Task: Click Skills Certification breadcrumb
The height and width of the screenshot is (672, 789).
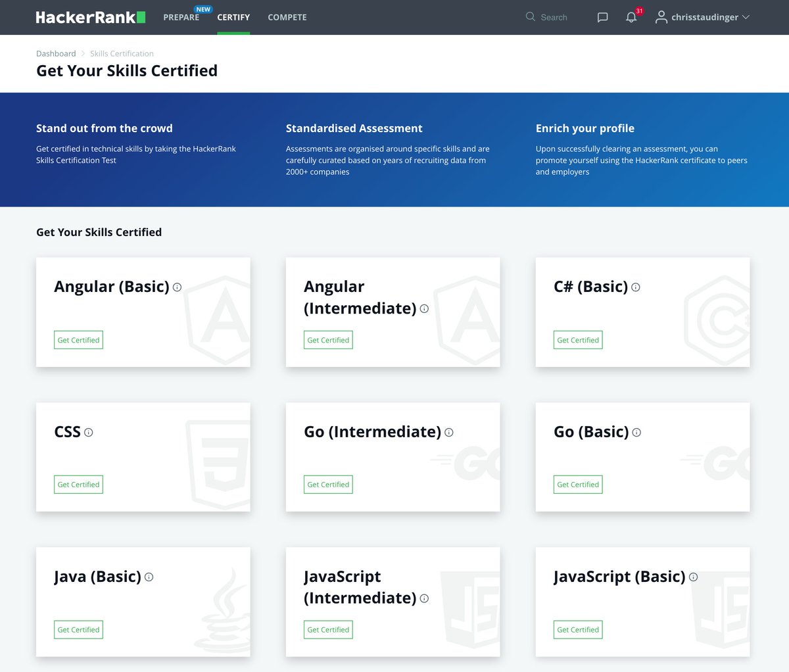Action: 122,54
